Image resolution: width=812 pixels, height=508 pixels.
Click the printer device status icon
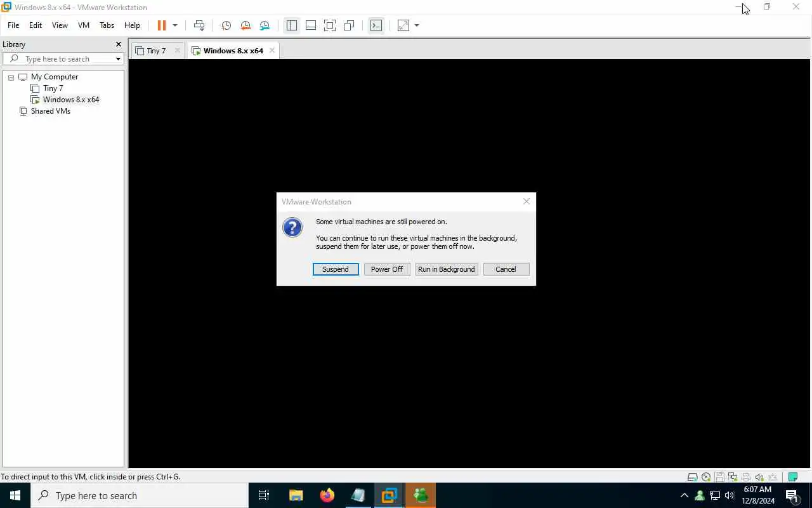(746, 477)
